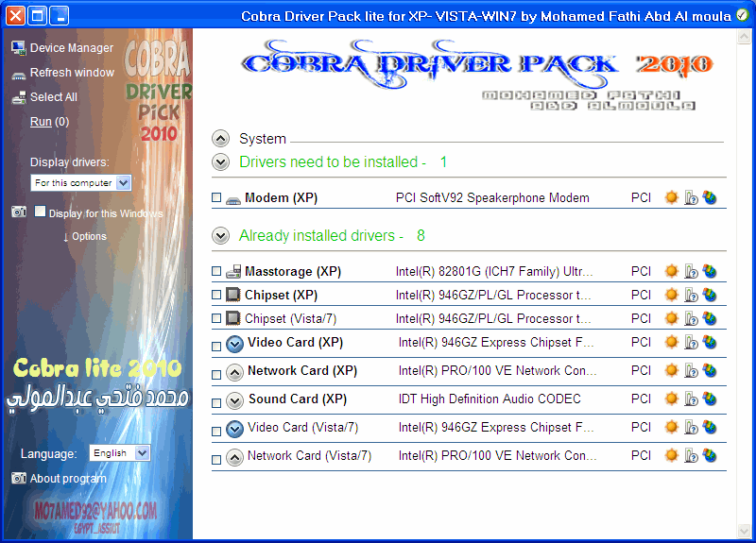The image size is (756, 543).
Task: Click the device info icon for Sound Card (XP)
Action: pos(691,399)
